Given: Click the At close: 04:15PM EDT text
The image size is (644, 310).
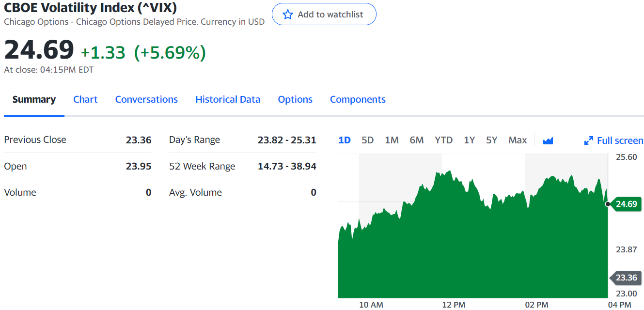Looking at the screenshot, I should 49,70.
